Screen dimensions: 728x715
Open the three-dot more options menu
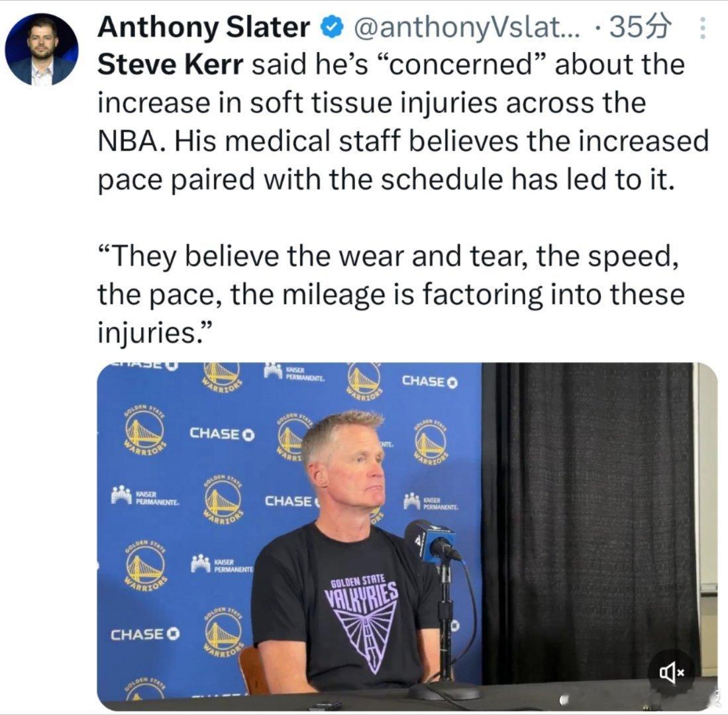tap(703, 28)
